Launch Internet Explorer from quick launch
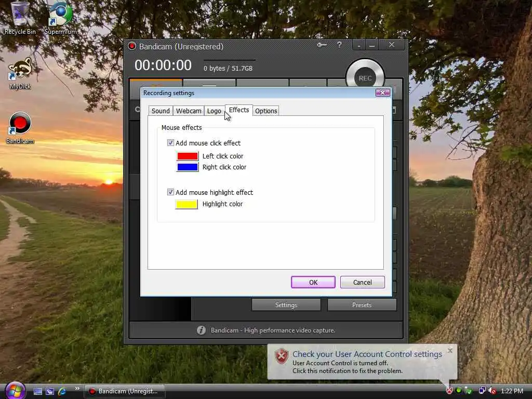Image resolution: width=532 pixels, height=399 pixels. coord(62,391)
